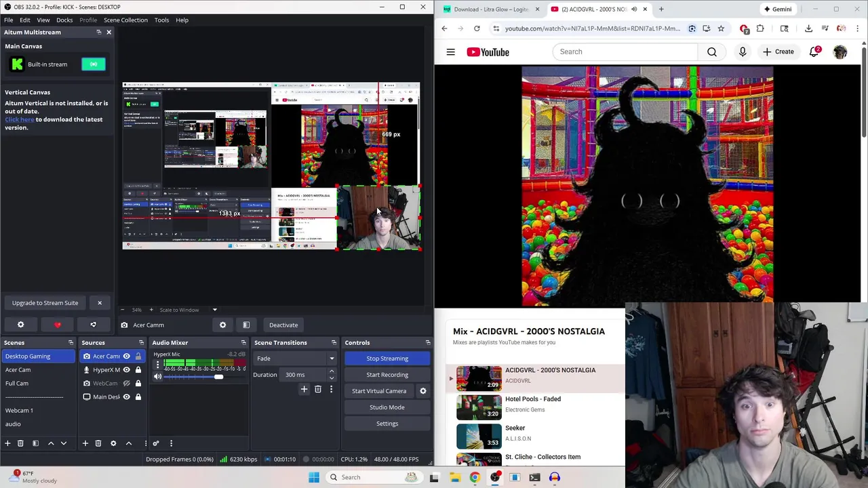Screen dimensions: 868x488
Task: Open the View menu in OBS
Action: click(43, 20)
